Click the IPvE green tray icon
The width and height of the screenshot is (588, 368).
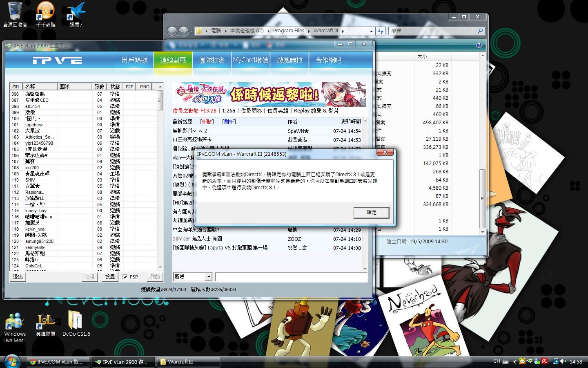pos(530,361)
